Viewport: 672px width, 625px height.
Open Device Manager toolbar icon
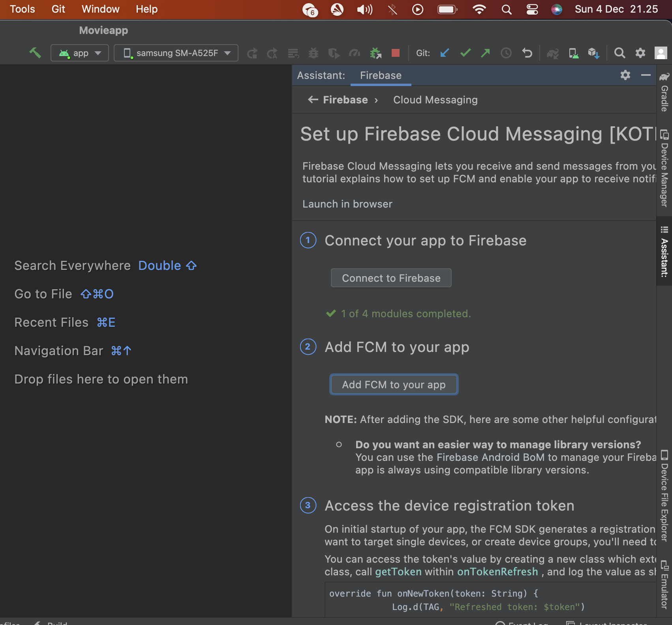pyautogui.click(x=573, y=53)
